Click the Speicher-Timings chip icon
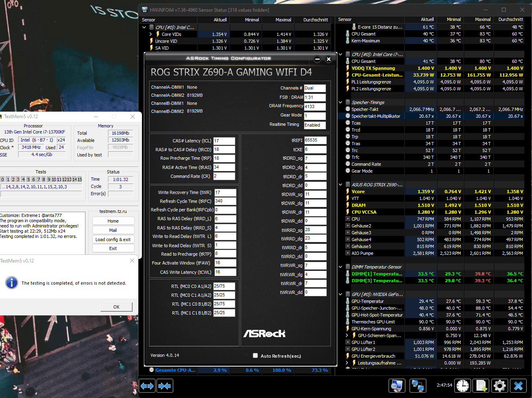The height and width of the screenshot is (398, 532). point(347,102)
